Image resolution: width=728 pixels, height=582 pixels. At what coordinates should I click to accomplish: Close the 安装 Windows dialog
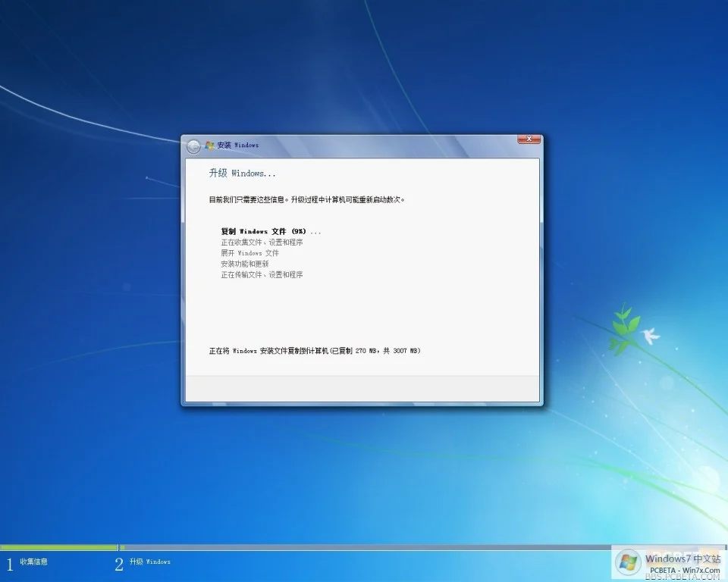[529, 139]
